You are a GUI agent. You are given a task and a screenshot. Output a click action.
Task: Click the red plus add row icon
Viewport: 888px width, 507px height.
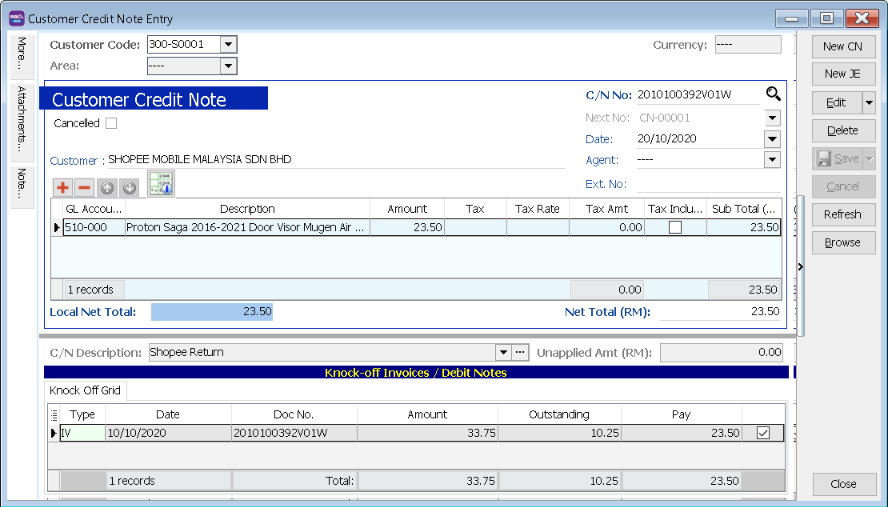pos(62,188)
